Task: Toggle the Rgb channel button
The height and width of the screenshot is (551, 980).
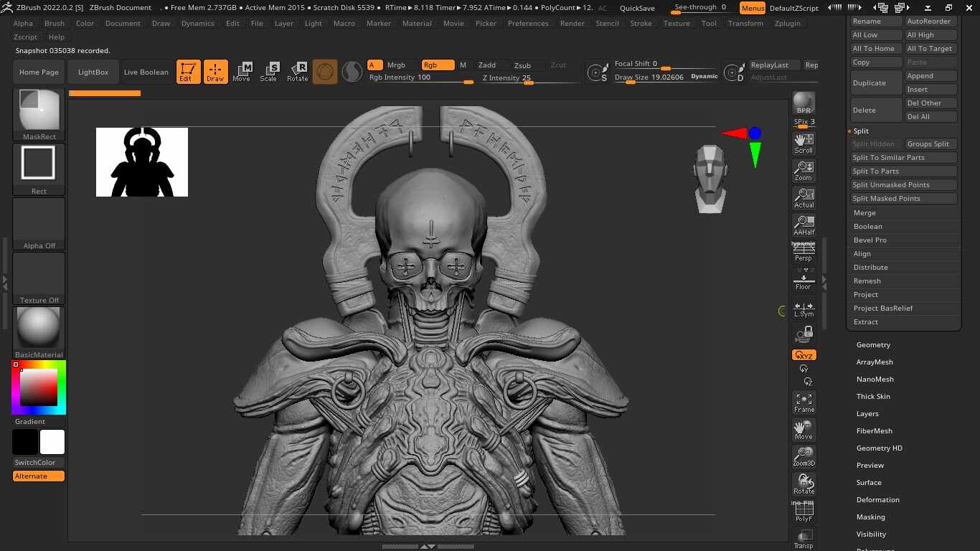Action: pos(438,65)
